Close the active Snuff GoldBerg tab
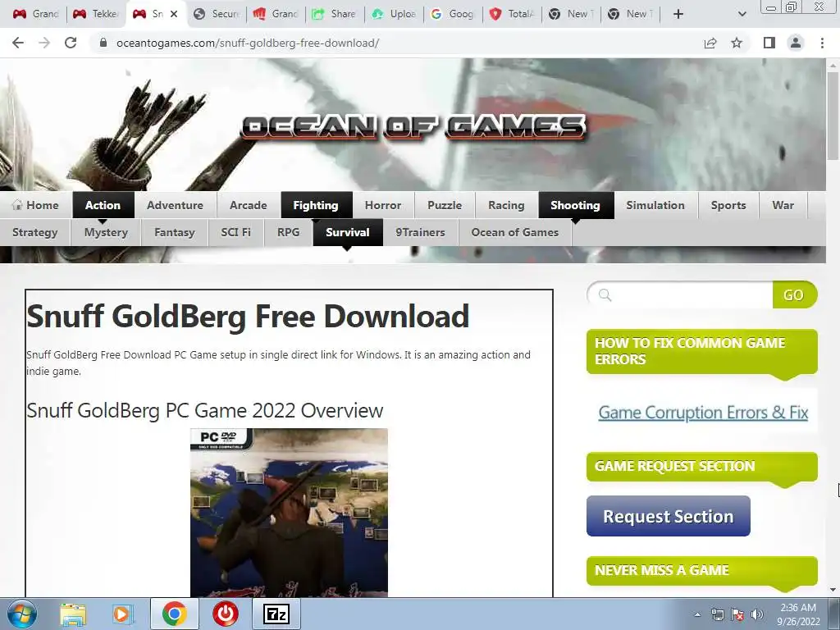The height and width of the screenshot is (630, 840). (174, 15)
